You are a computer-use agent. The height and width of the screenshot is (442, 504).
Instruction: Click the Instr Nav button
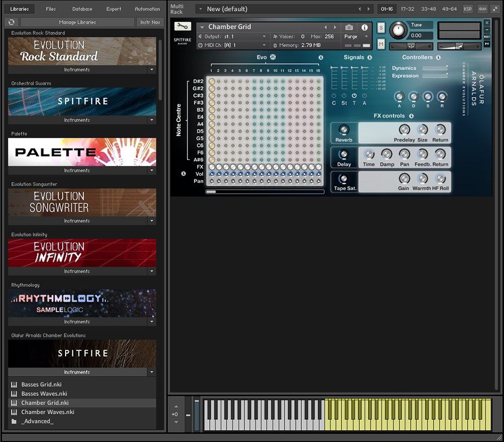[150, 22]
